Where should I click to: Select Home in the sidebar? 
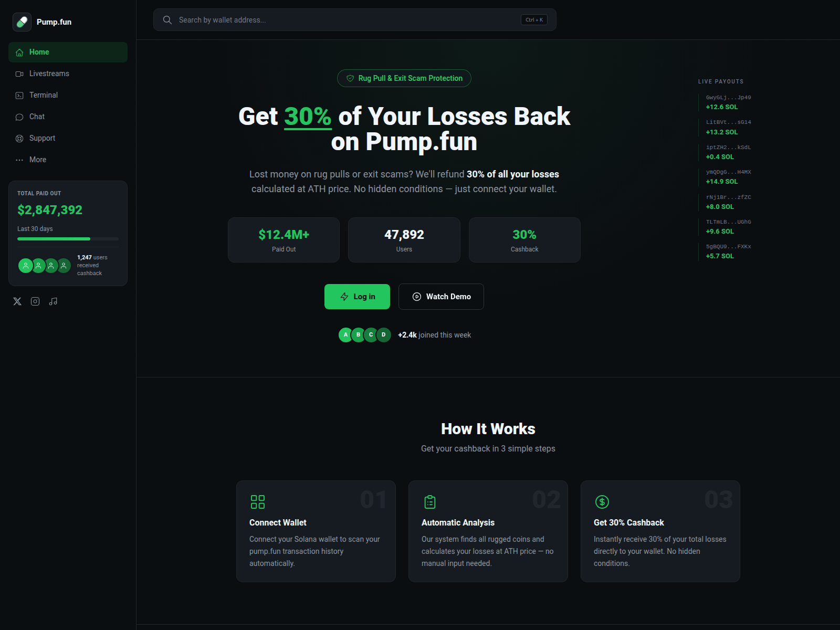68,52
